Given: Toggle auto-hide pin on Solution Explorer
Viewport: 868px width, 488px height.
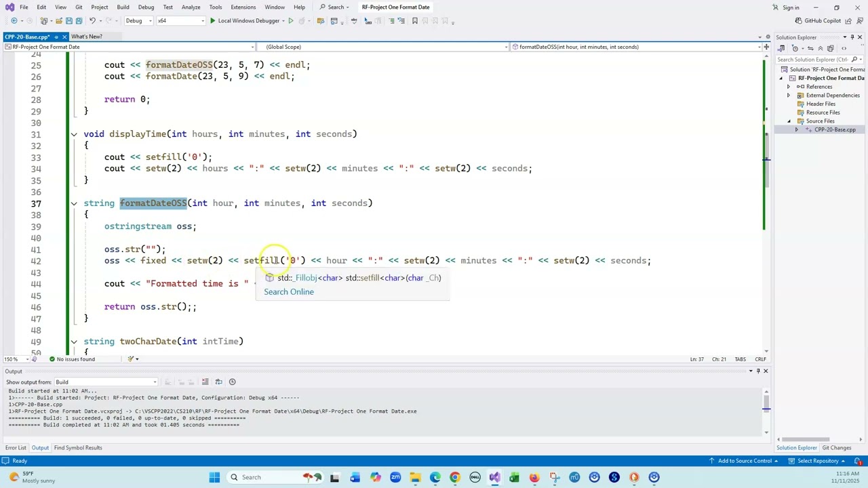Looking at the screenshot, I should click(852, 37).
